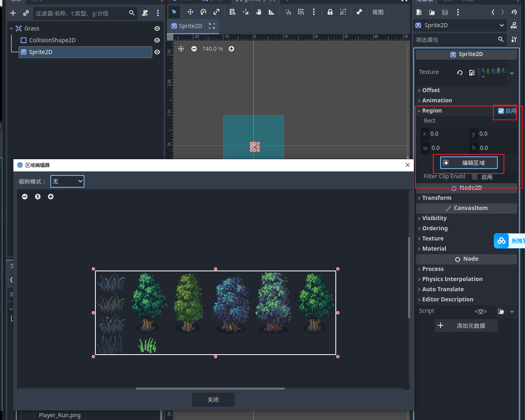The image size is (525, 420).
Task: Activate the Move Mode tool
Action: 190,12
